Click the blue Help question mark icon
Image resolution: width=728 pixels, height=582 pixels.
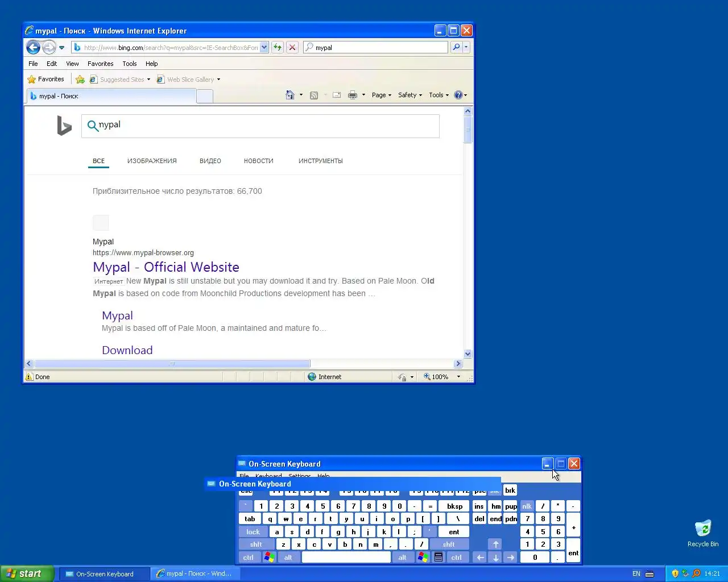458,95
